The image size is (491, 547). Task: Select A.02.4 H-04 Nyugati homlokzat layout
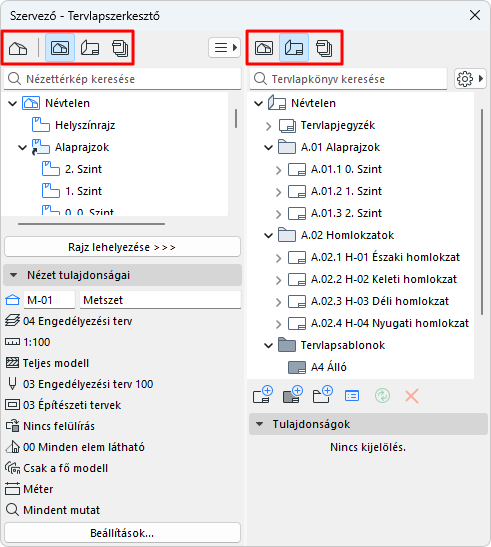(390, 323)
